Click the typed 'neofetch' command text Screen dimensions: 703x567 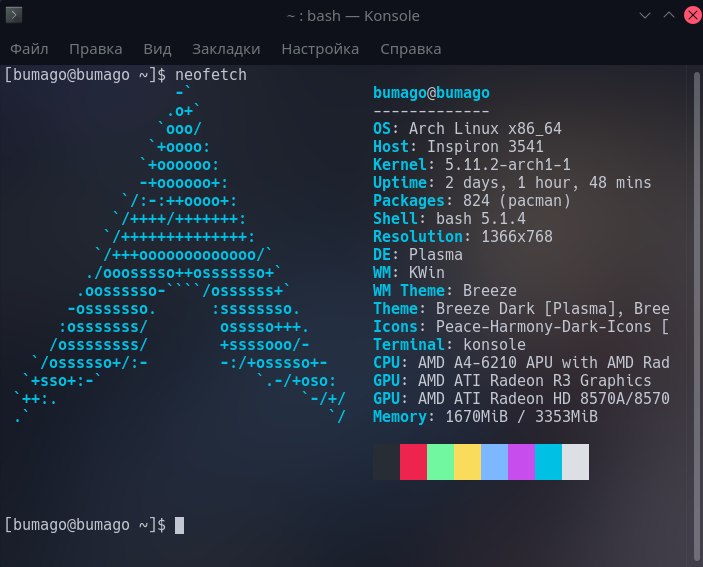[211, 75]
